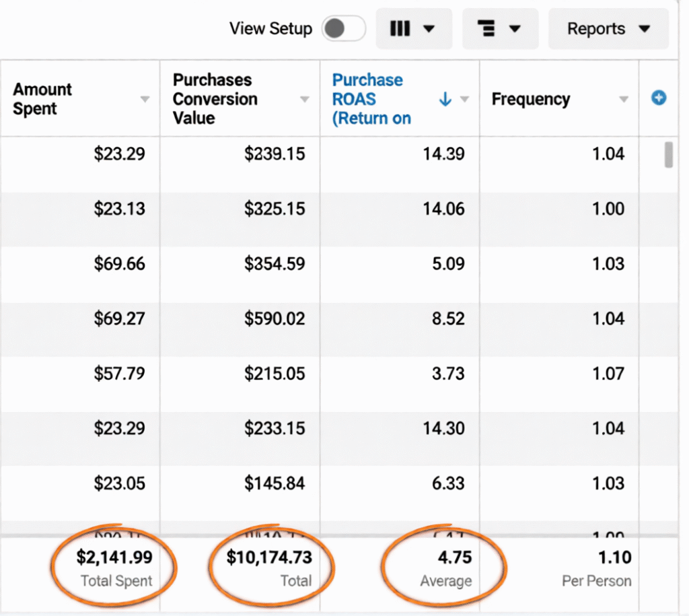The image size is (689, 616).
Task: Expand the Amount Spent column dropdown arrow
Action: 145,100
